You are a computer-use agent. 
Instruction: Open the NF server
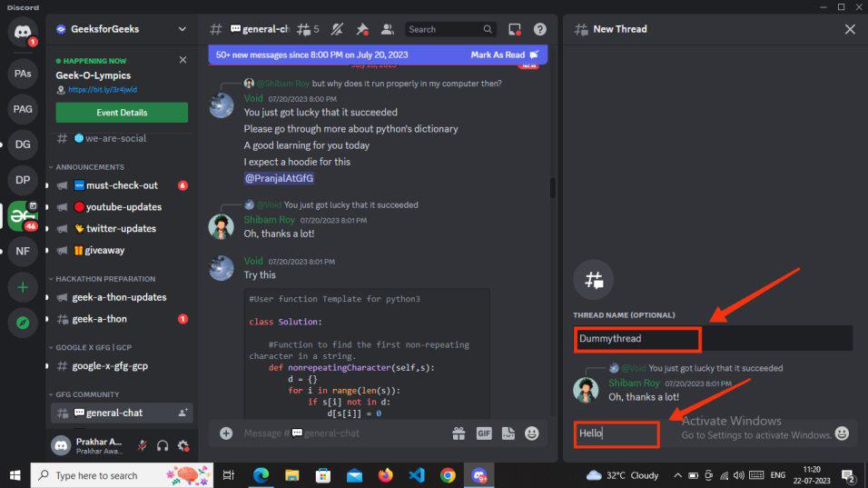23,252
